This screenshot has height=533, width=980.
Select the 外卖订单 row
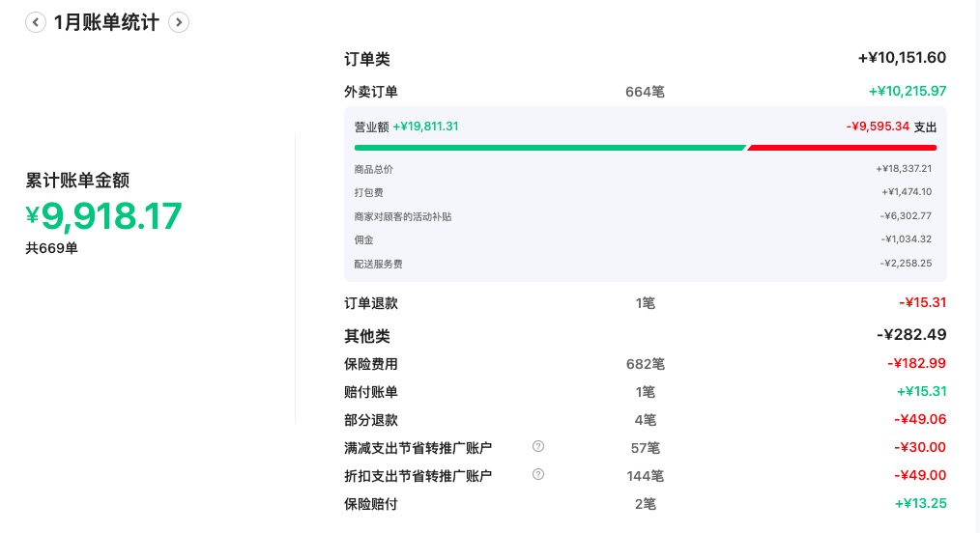(x=645, y=92)
